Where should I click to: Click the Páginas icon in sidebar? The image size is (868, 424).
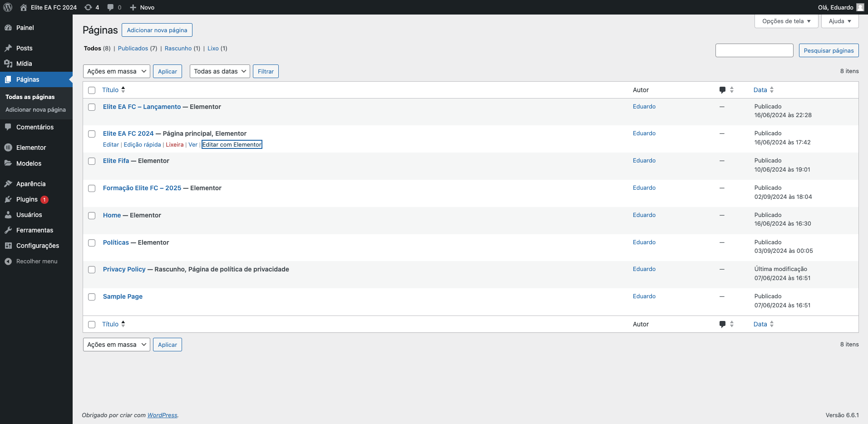click(8, 79)
